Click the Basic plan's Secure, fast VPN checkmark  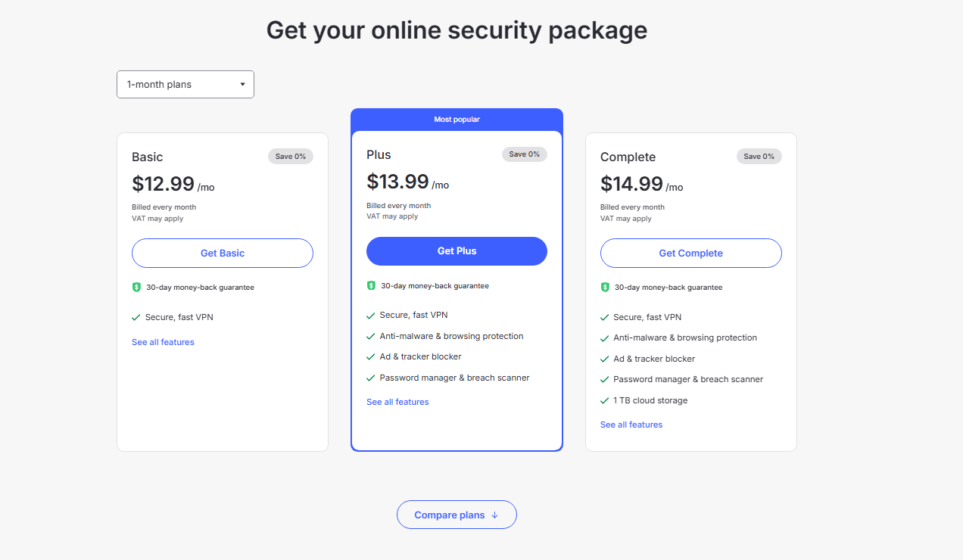(136, 318)
